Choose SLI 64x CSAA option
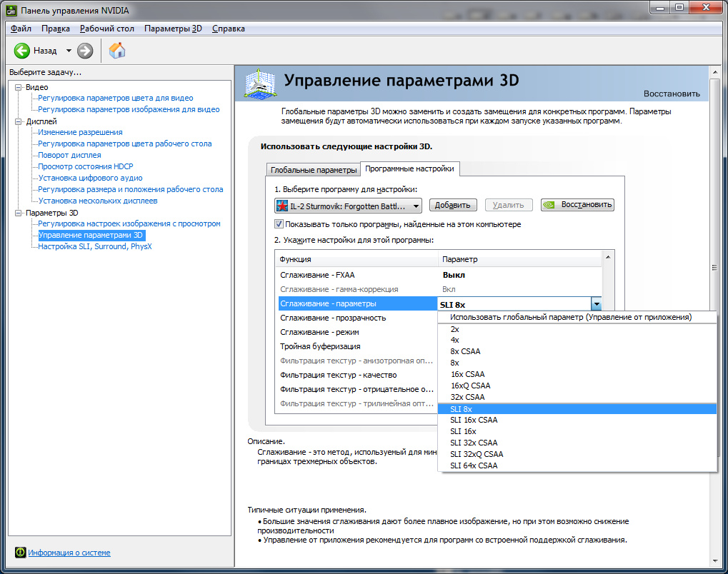 [x=577, y=465]
